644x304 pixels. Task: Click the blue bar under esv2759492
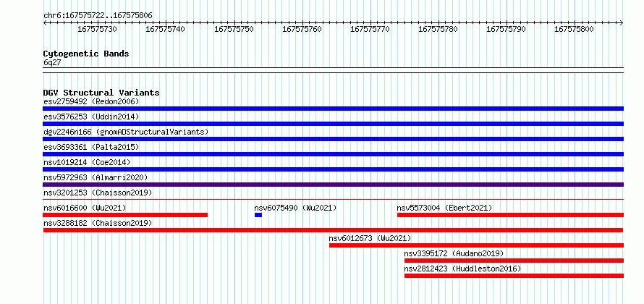[333, 109]
